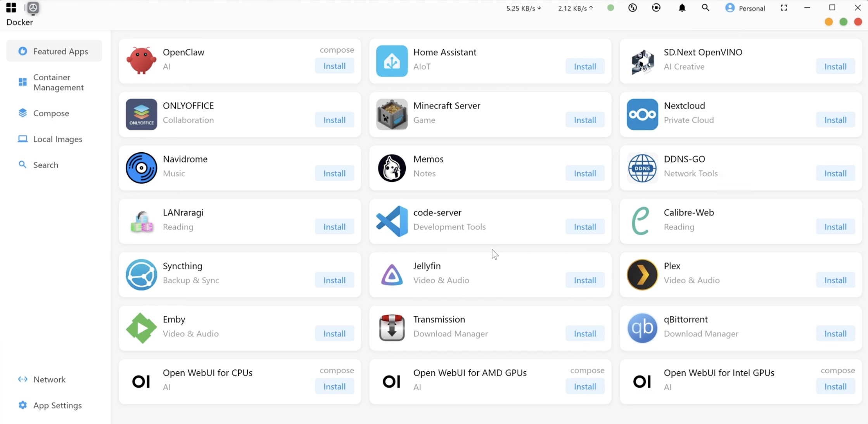Go to Container Management

click(x=54, y=82)
